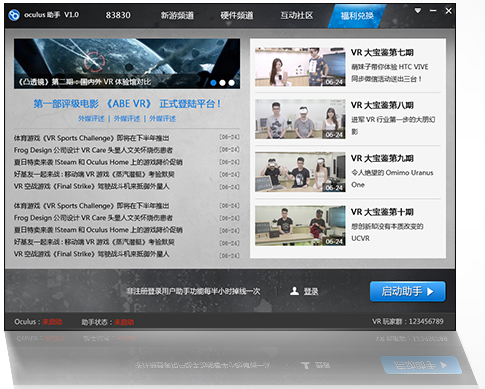485x389 pixels.
Task: Select the last white carousel dot
Action: coord(231,83)
